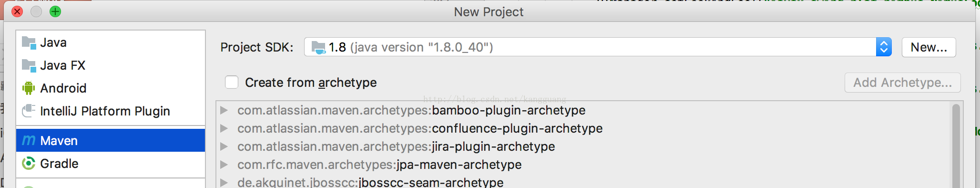Expand the jpa-maven-archetype node
Screen dimensions: 980x188
click(x=224, y=165)
